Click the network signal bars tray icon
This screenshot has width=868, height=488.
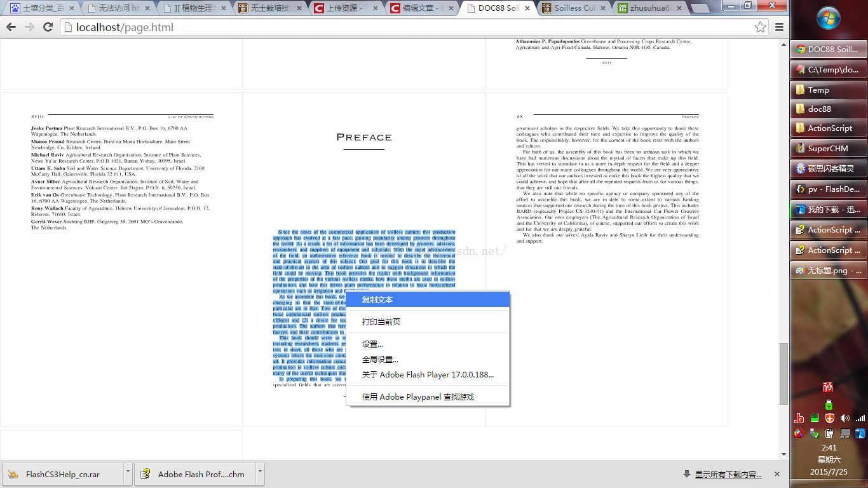[860, 418]
